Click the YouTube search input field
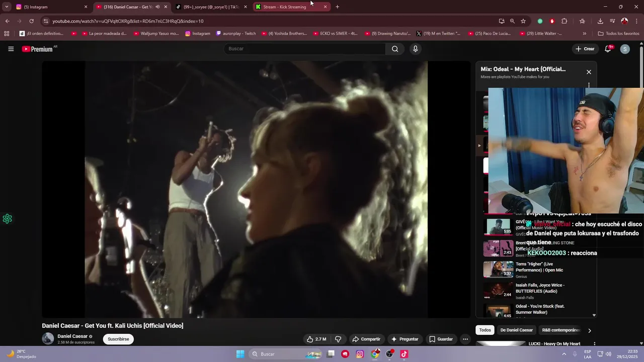 pos(305,49)
